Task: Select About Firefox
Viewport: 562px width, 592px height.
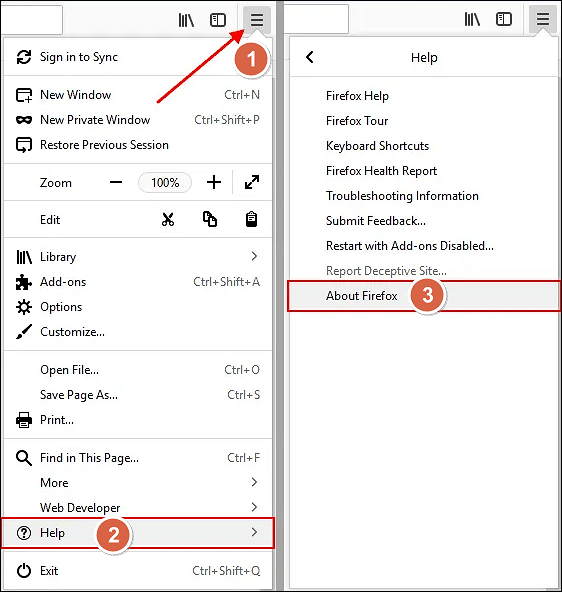Action: 424,296
